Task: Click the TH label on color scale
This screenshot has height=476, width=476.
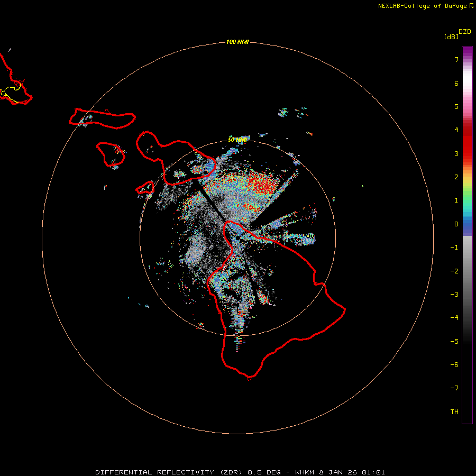Action: tap(454, 412)
